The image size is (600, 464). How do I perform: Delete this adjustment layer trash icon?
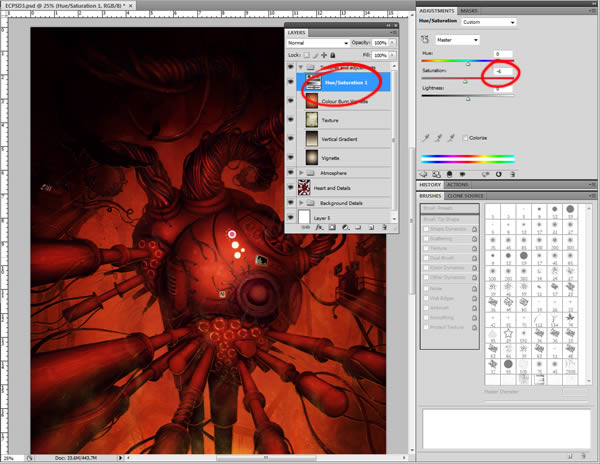click(512, 174)
